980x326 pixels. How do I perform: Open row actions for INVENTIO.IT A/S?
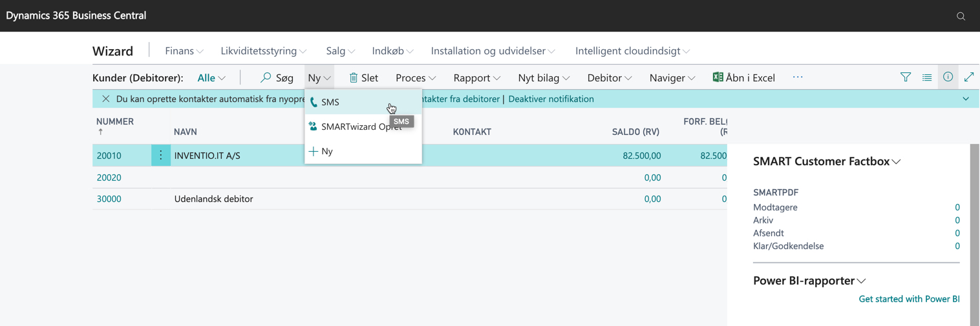pyautogui.click(x=161, y=156)
